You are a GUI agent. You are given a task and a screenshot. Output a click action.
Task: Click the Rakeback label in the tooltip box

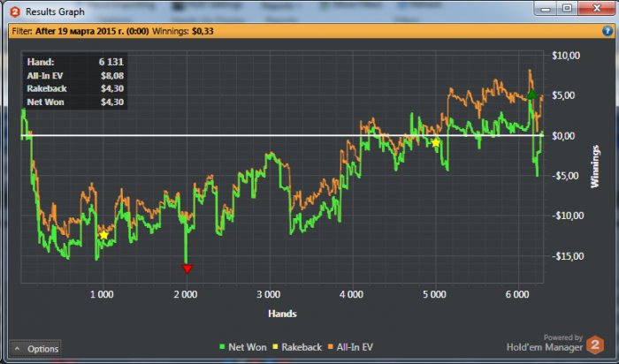47,88
